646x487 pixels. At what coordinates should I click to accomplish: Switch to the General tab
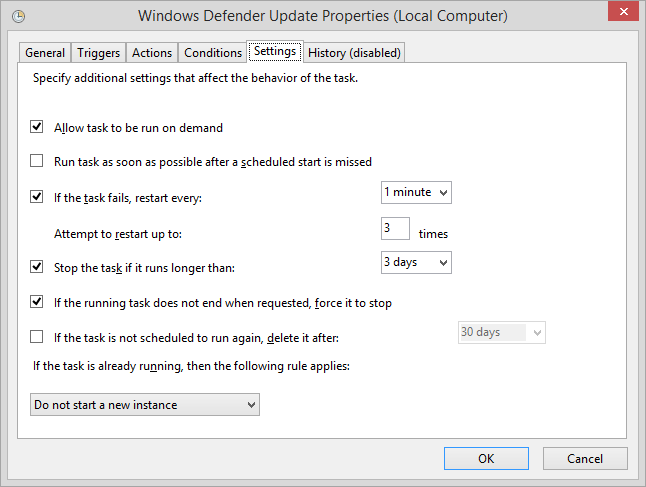pyautogui.click(x=45, y=53)
